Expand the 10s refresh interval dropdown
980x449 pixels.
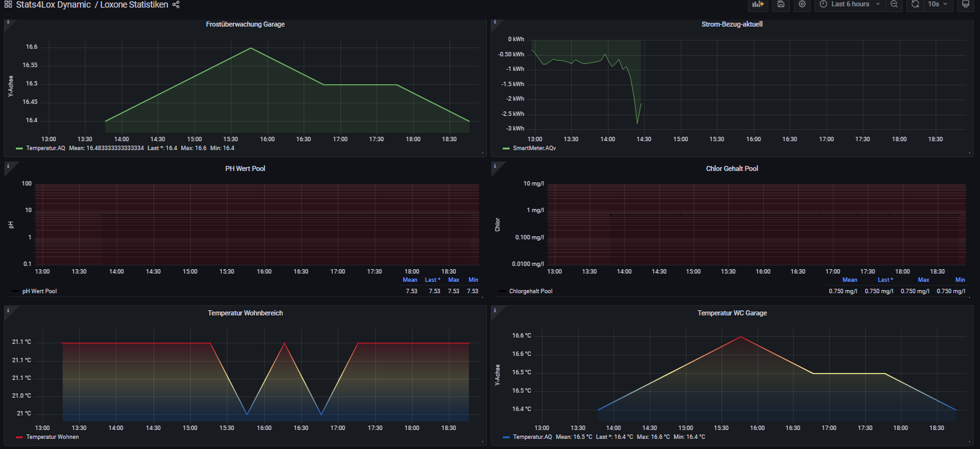tap(938, 4)
